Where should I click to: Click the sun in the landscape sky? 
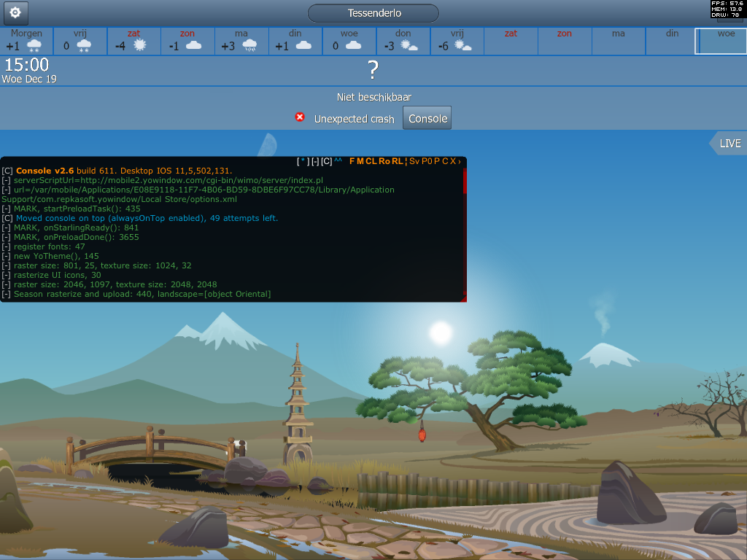point(441,332)
